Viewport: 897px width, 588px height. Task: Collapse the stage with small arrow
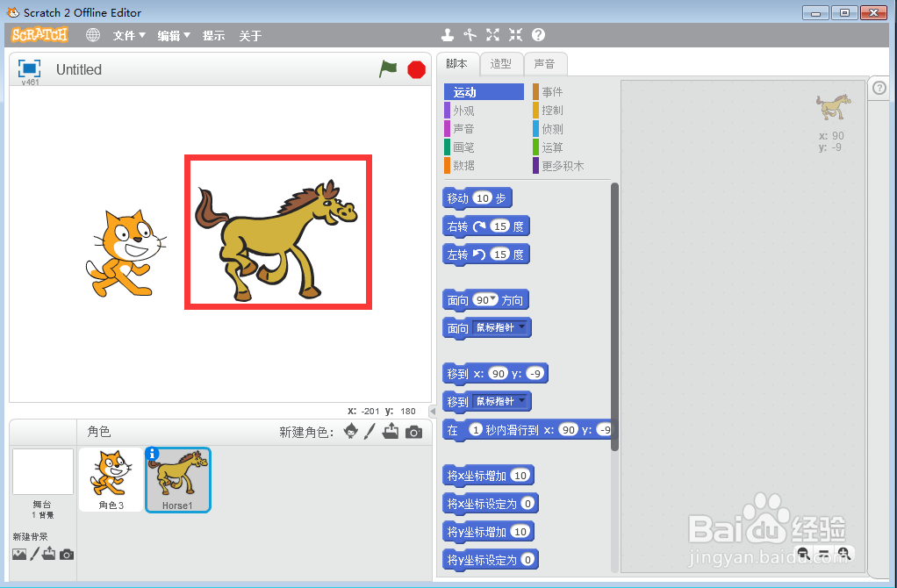click(433, 411)
